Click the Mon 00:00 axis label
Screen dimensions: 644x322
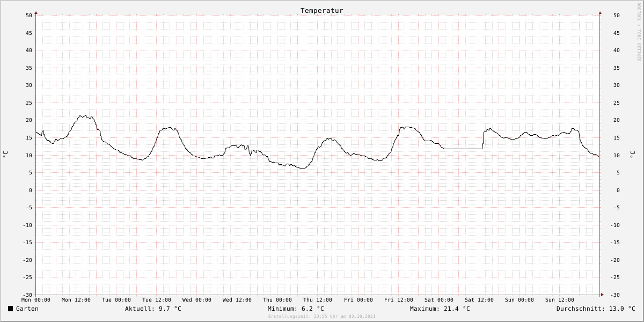[36, 300]
